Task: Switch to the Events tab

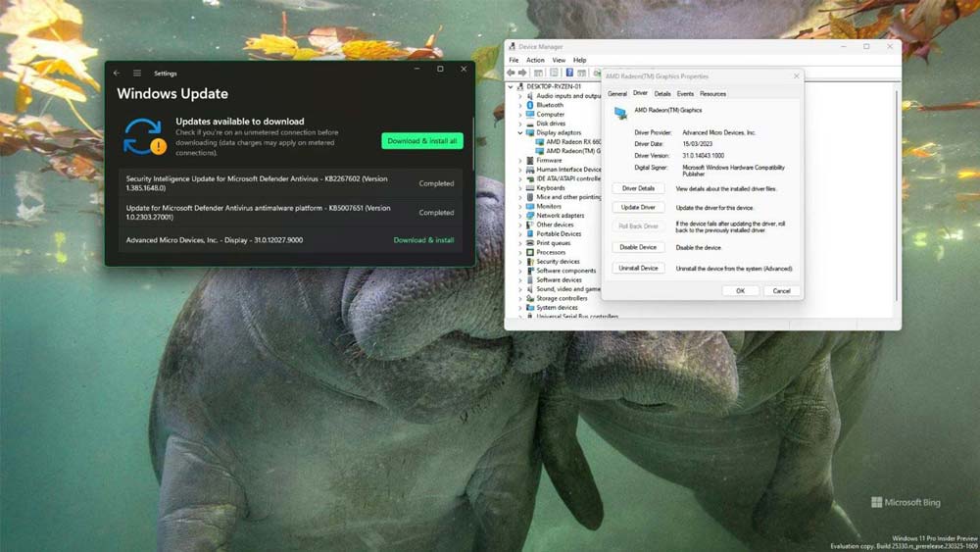Action: (685, 94)
